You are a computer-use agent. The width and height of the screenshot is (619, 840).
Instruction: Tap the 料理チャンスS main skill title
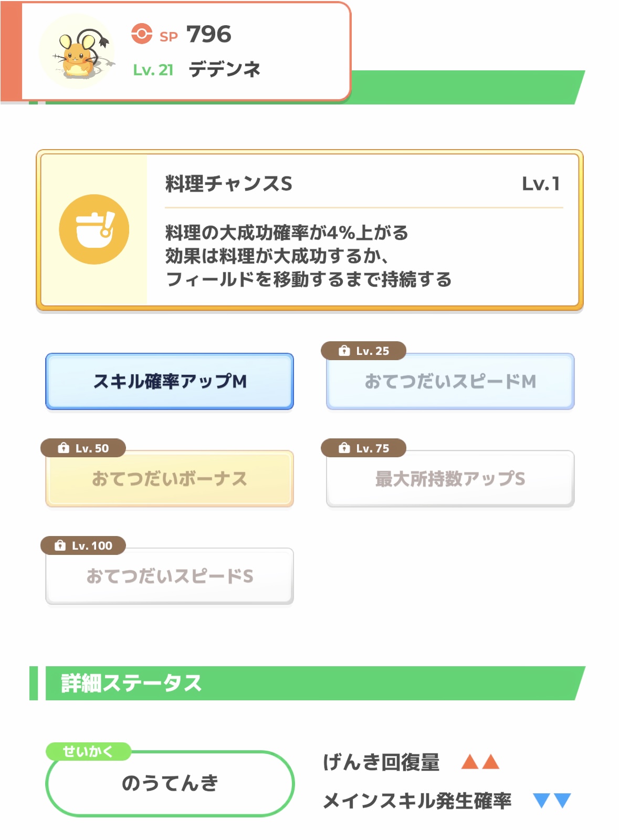229,184
